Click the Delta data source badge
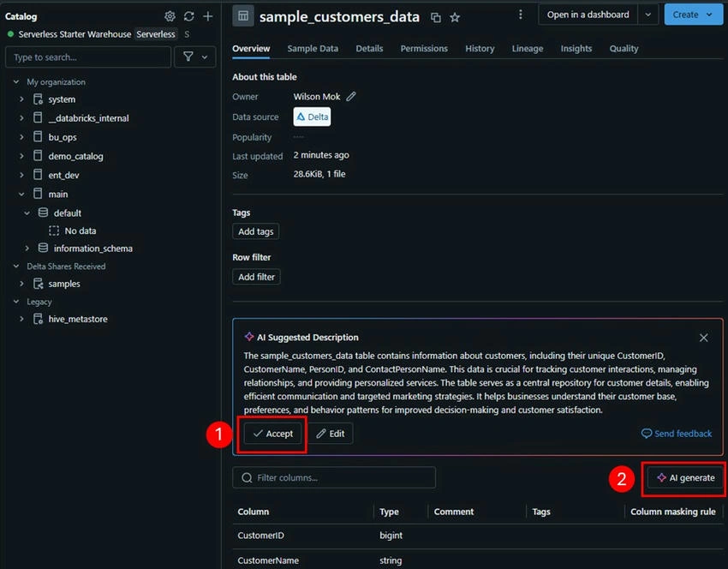 point(312,117)
